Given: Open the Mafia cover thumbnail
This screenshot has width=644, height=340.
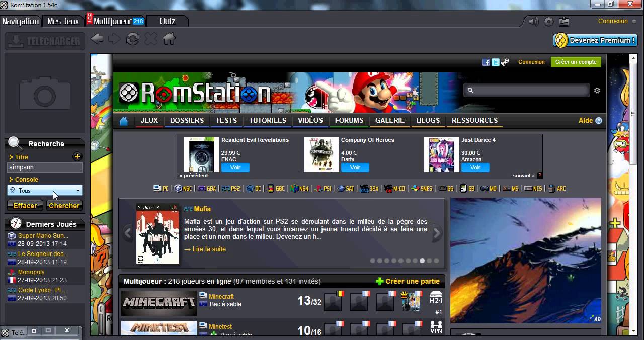Looking at the screenshot, I should pyautogui.click(x=157, y=233).
